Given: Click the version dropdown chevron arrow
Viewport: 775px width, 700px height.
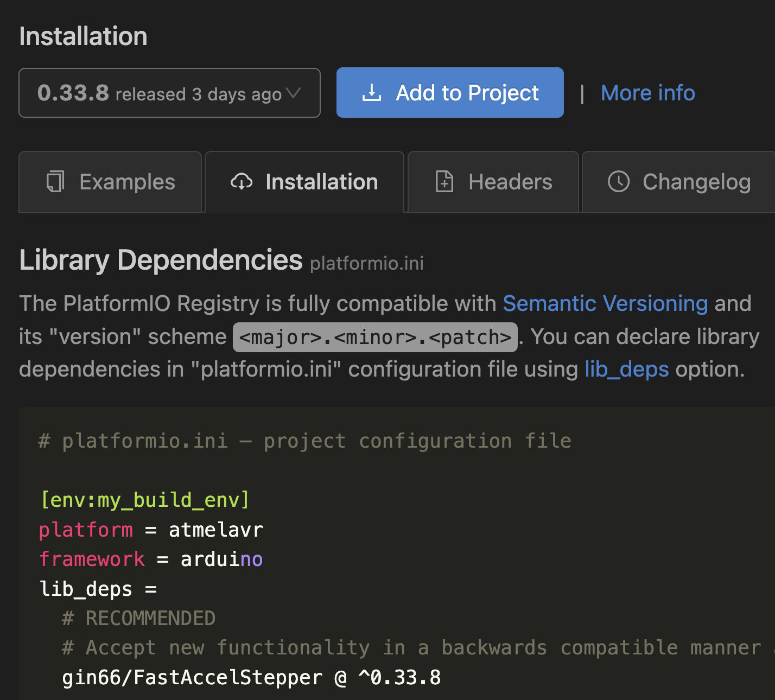Looking at the screenshot, I should [294, 93].
